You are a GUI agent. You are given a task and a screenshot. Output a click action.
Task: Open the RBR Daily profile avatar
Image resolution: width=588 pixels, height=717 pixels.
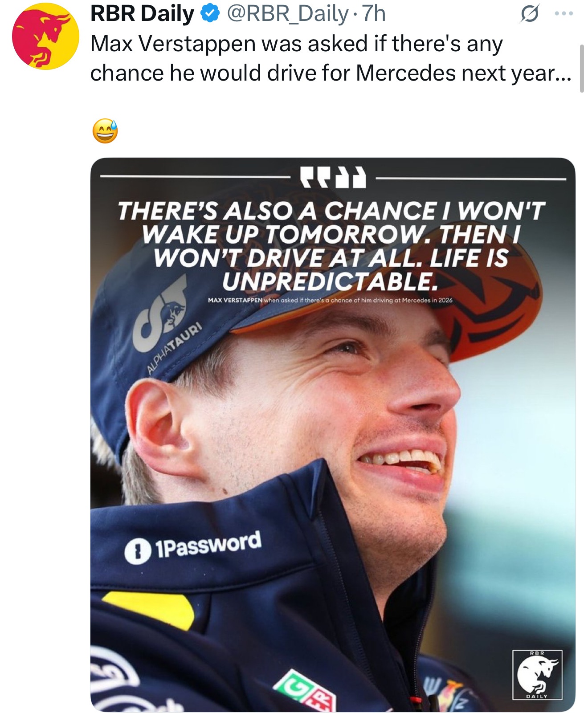pos(45,36)
